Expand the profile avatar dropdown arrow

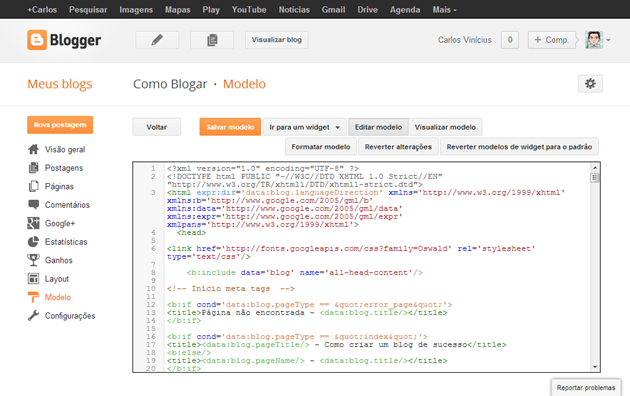coord(608,40)
